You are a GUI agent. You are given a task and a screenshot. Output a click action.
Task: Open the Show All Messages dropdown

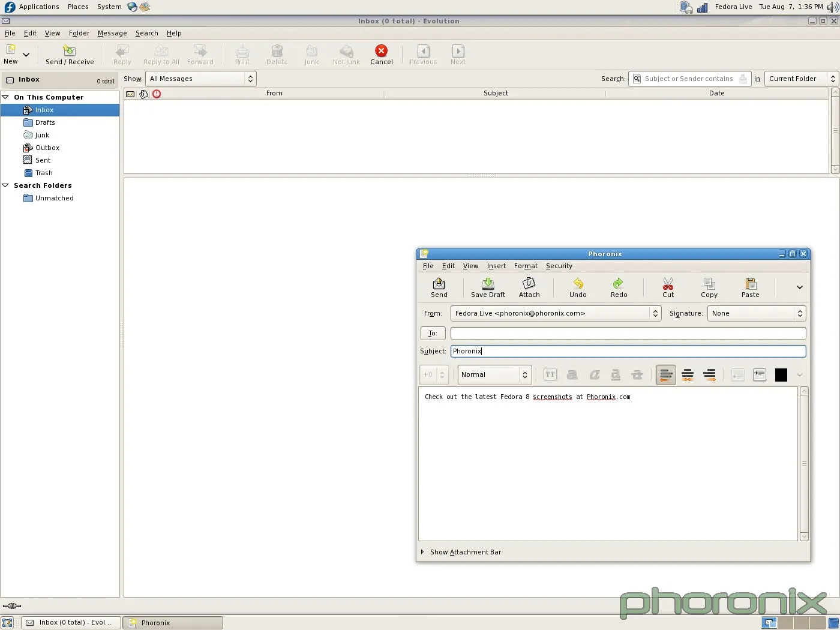(201, 79)
